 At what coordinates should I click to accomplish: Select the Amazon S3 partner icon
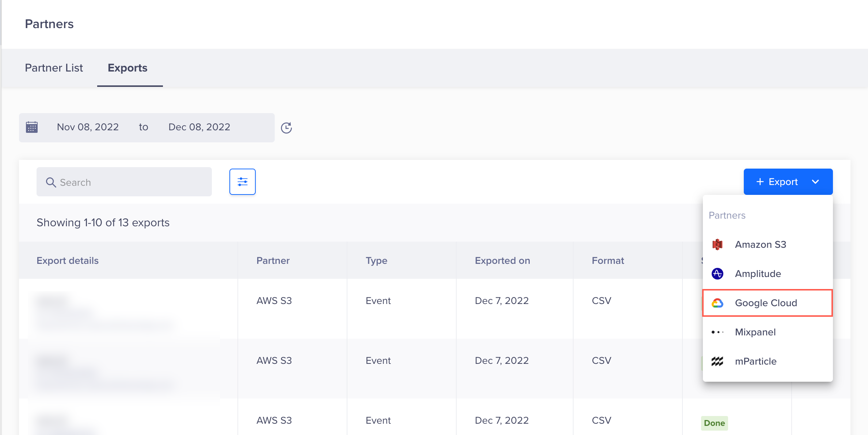(x=718, y=244)
